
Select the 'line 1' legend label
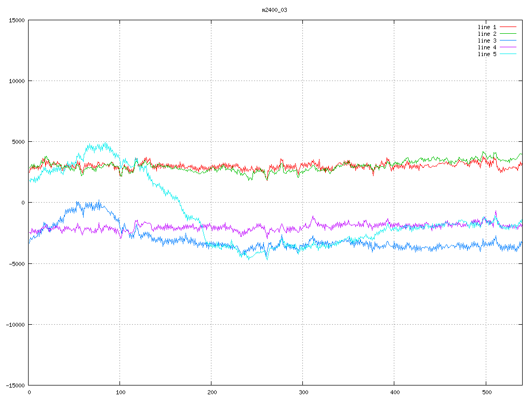(x=487, y=27)
